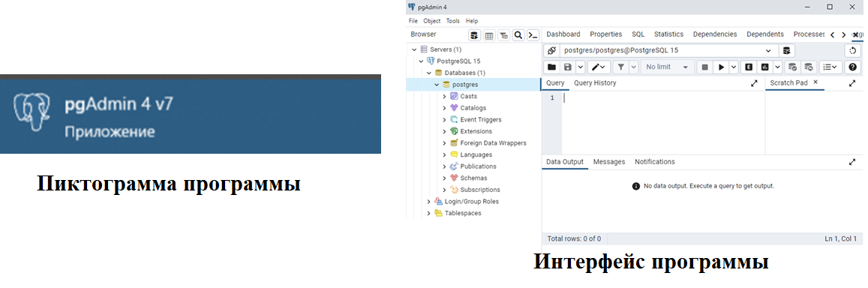Viewport: 868px width, 288px height.
Task: Click the Edit pencil toolbar button
Action: click(x=599, y=67)
